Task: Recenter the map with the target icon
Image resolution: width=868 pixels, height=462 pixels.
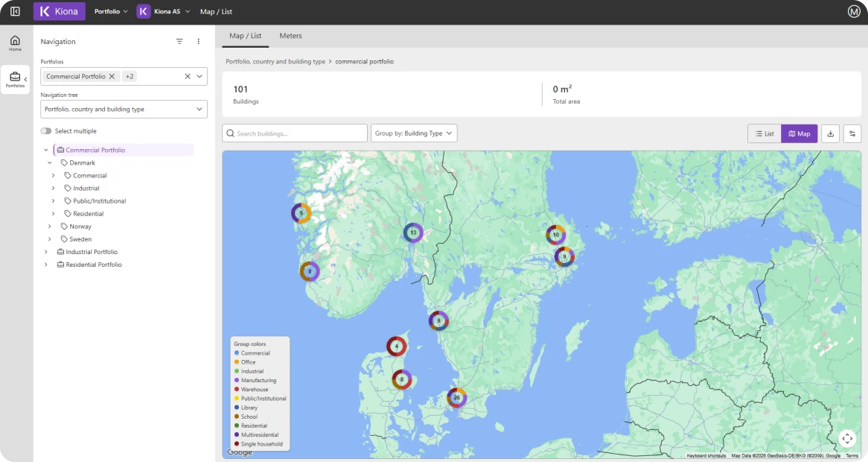Action: tap(847, 439)
